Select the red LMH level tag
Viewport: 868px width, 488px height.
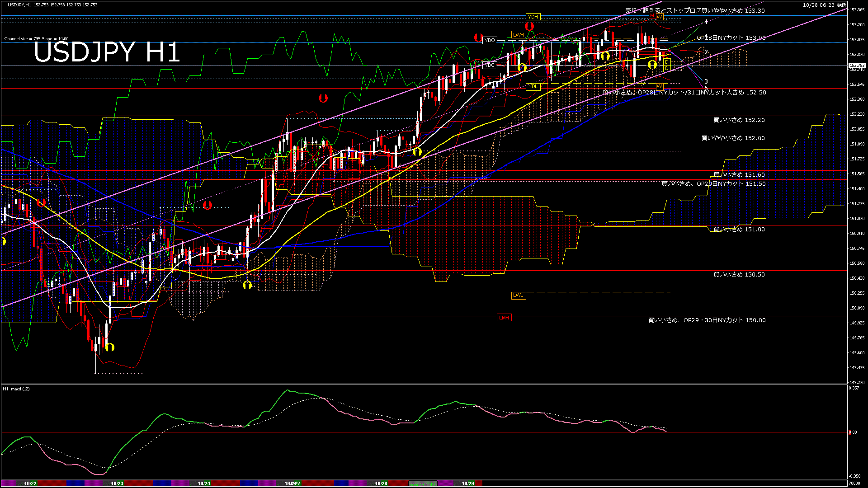504,318
